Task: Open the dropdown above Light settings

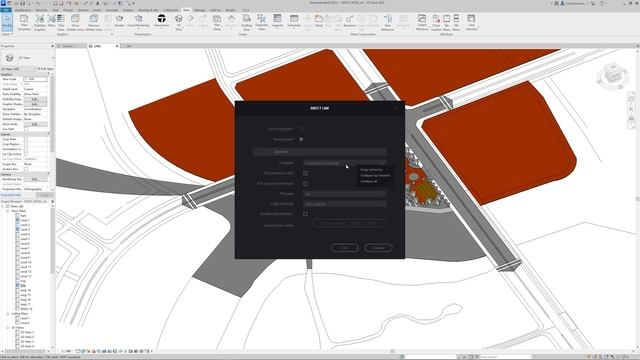Action: click(x=345, y=194)
